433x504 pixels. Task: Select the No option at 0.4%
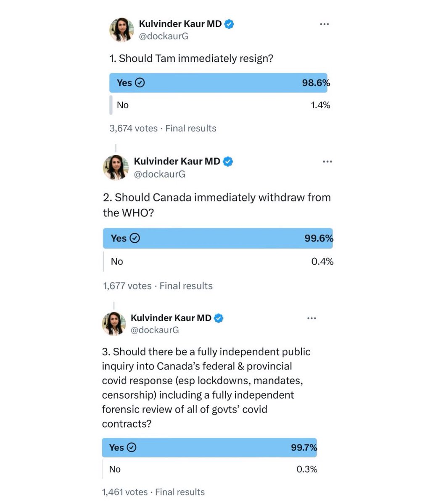coord(218,262)
